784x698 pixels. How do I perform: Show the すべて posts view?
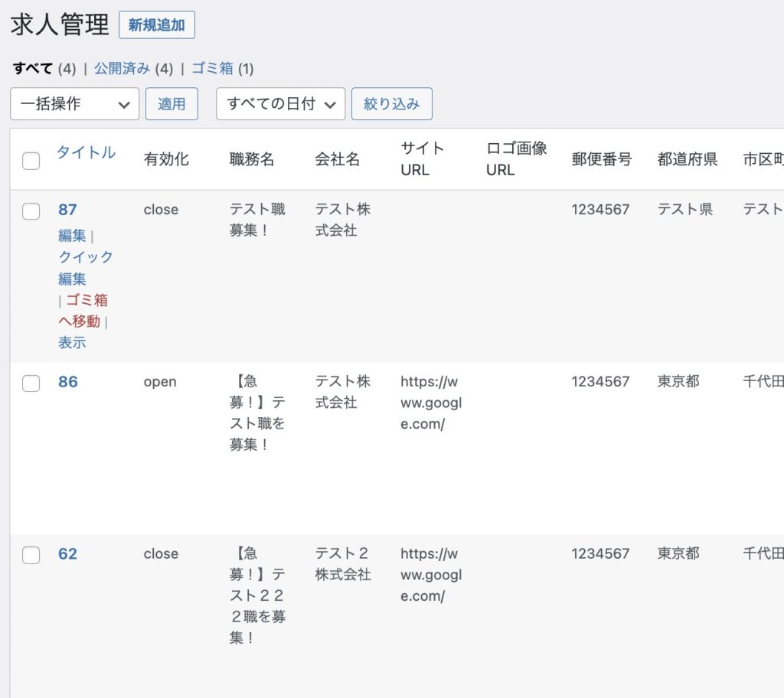pos(33,69)
